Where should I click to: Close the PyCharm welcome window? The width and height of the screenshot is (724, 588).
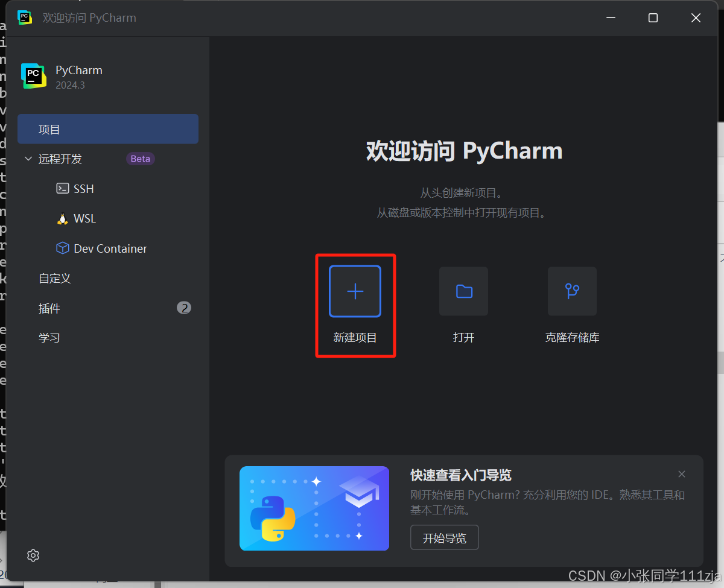click(696, 18)
